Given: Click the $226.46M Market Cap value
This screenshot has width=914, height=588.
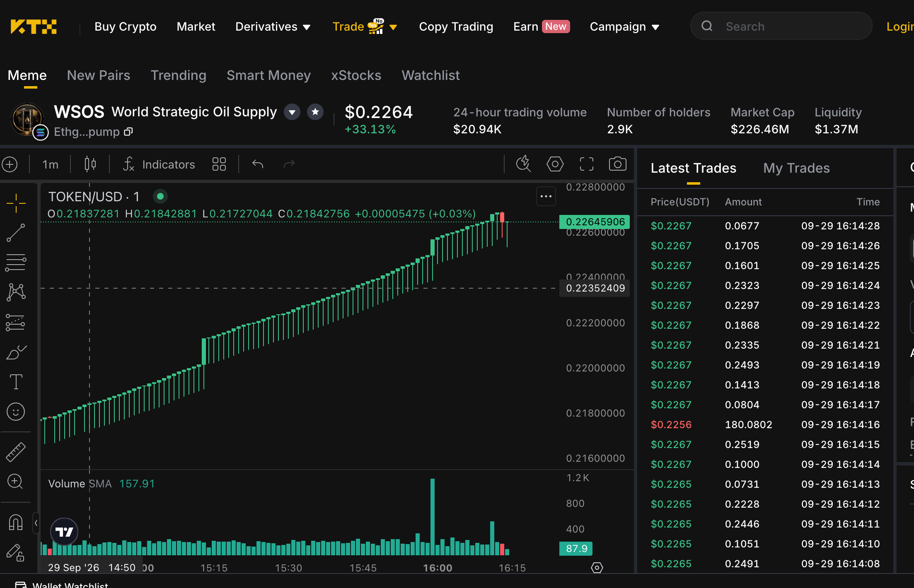Looking at the screenshot, I should (x=760, y=129).
